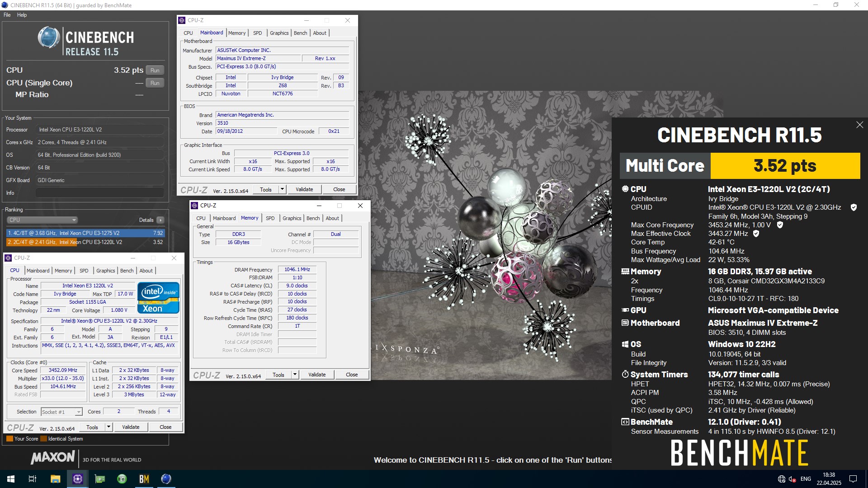
Task: Switch to Cinebench via the taskbar globe icon
Action: click(166, 479)
